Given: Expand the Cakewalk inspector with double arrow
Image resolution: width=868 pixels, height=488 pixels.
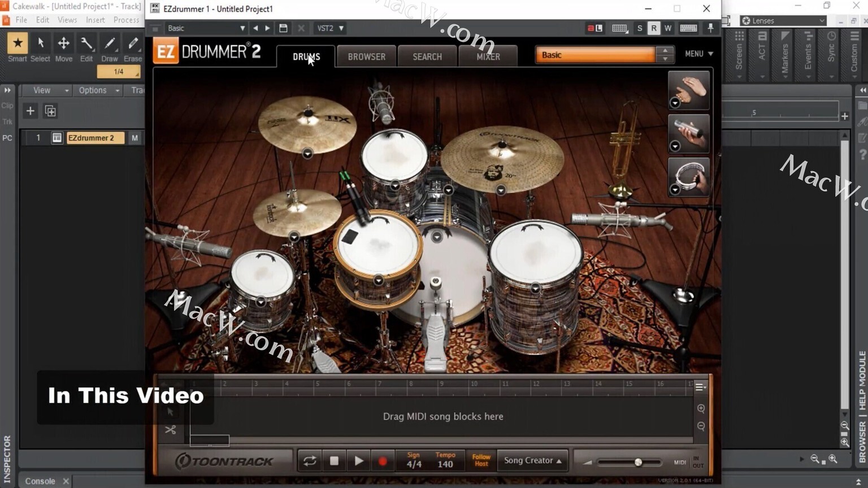Looking at the screenshot, I should pyautogui.click(x=7, y=90).
